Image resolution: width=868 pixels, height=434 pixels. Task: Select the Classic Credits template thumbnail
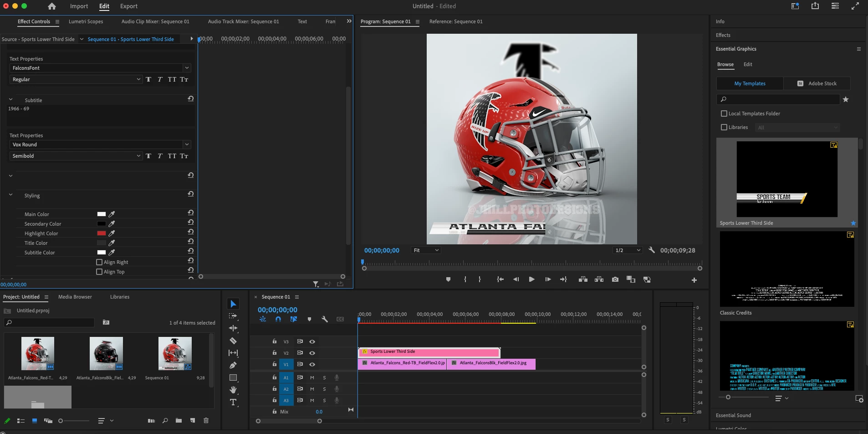[787, 269]
